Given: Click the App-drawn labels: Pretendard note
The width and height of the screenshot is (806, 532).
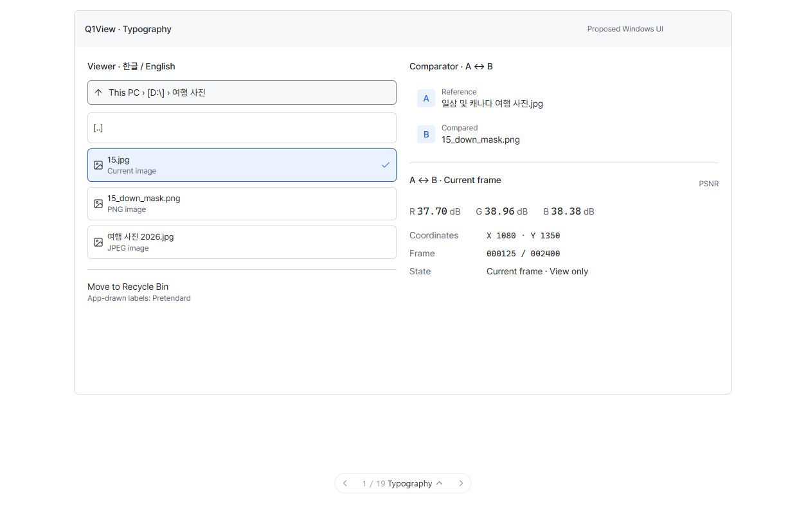Looking at the screenshot, I should [x=139, y=298].
